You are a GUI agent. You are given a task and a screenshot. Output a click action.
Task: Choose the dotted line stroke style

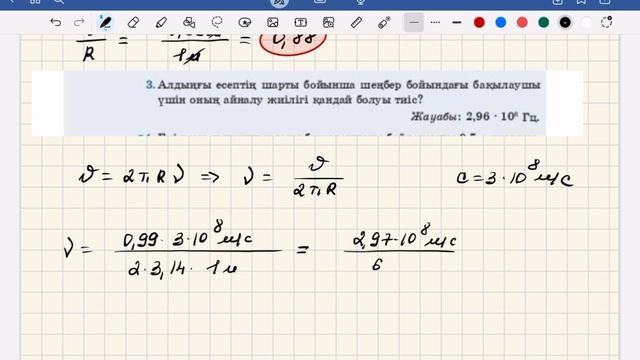tap(436, 22)
